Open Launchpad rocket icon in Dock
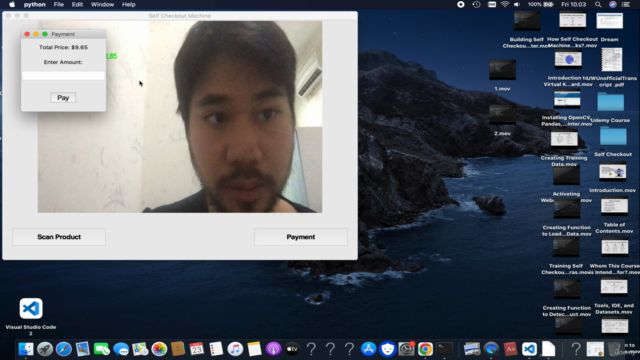The height and width of the screenshot is (360, 640). click(44, 349)
